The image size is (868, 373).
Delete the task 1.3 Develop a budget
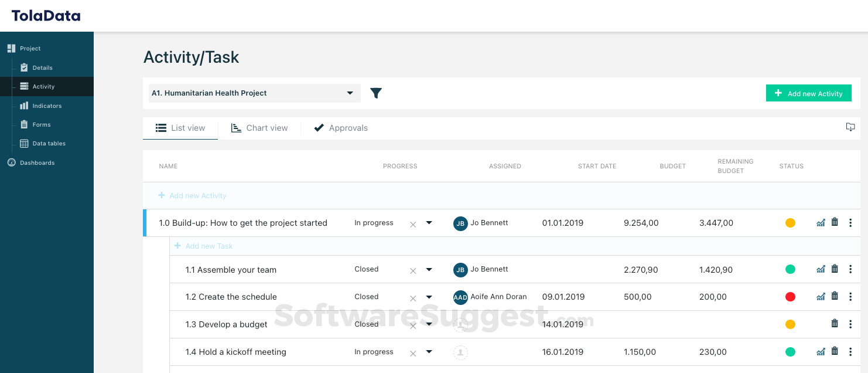(x=835, y=324)
